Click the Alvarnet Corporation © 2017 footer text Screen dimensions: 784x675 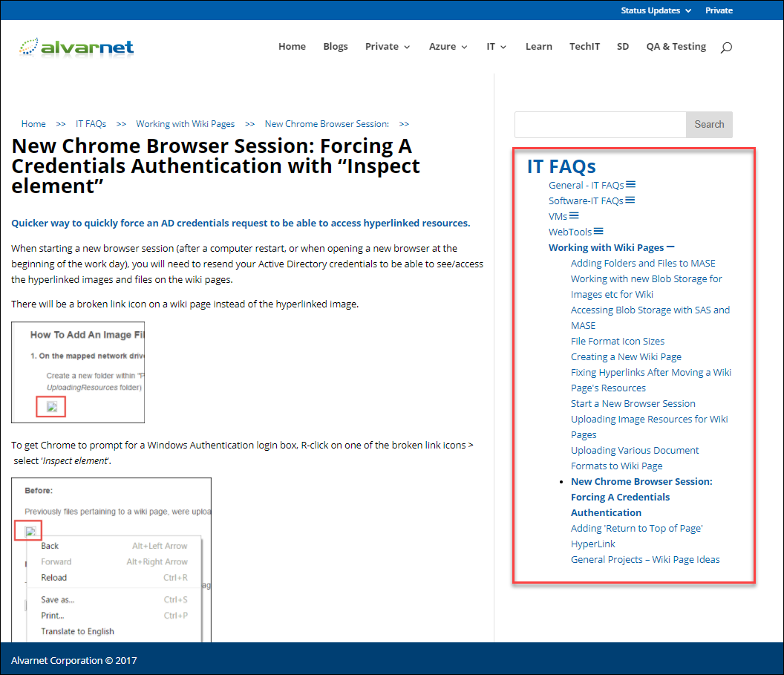tap(74, 660)
